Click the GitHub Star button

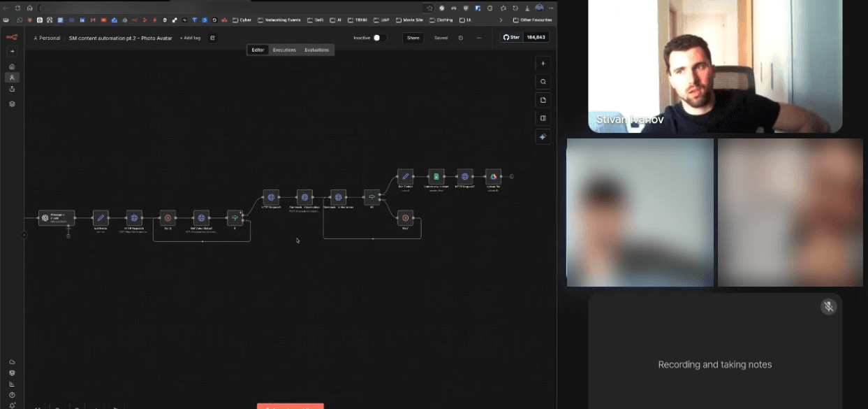point(511,37)
